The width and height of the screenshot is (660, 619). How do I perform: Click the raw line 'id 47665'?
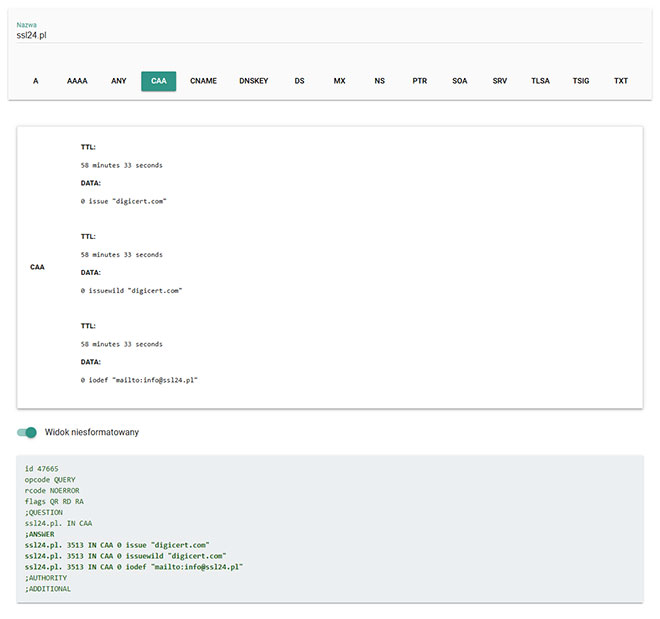42,469
